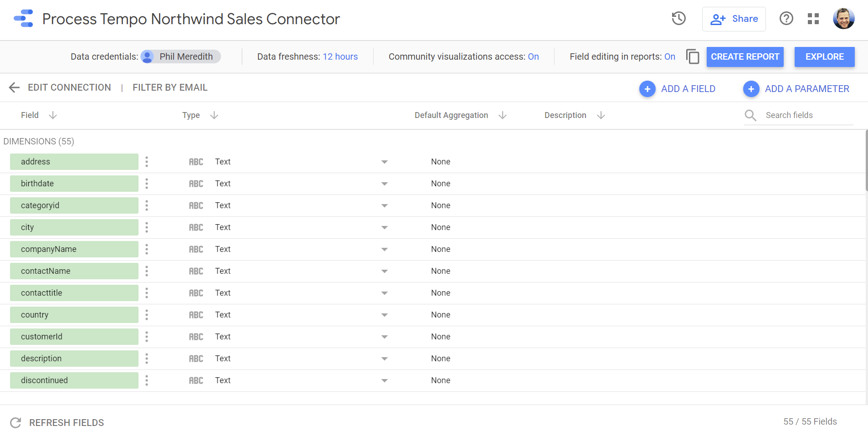Image resolution: width=868 pixels, height=436 pixels.
Task: Sort by Type column arrow
Action: 214,115
